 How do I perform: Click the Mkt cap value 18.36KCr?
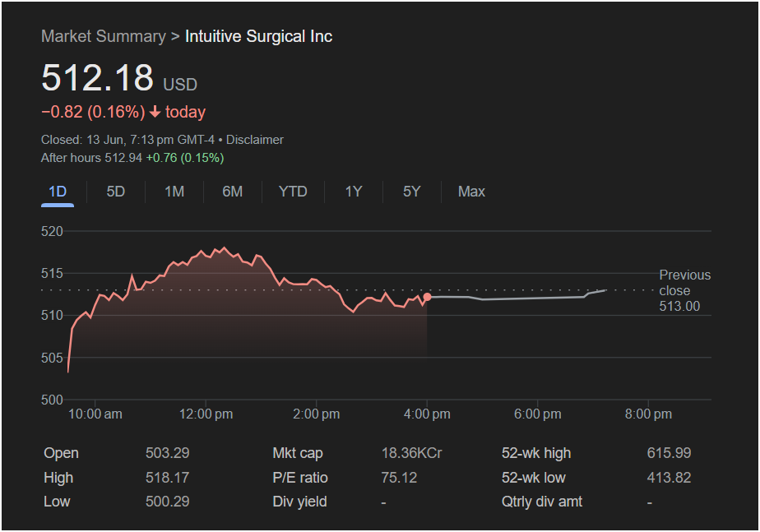411,454
